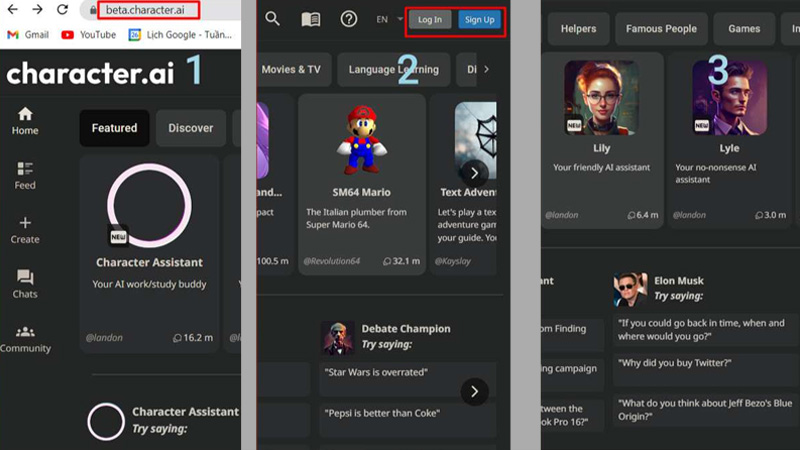Select the Famous People category
800x450 pixels.
(661, 29)
